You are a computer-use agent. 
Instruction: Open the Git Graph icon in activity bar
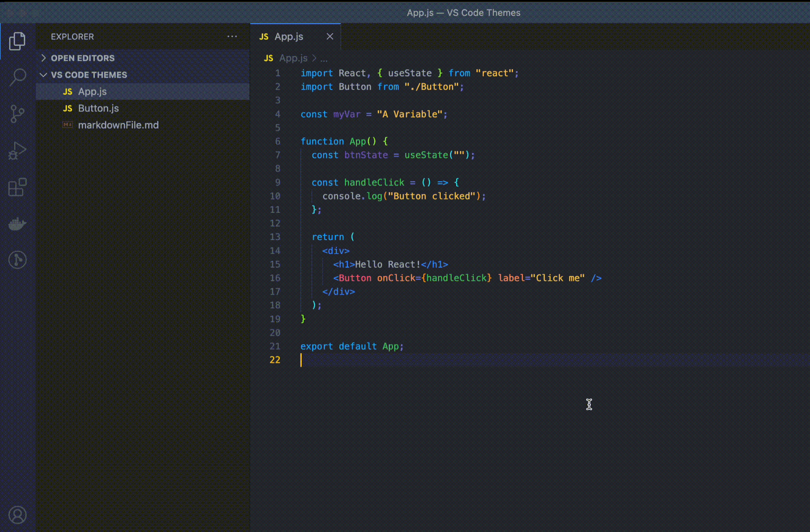coord(17,260)
